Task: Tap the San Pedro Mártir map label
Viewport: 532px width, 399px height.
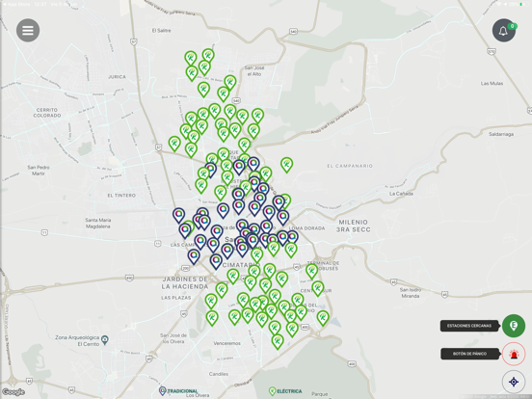Action: click(39, 171)
